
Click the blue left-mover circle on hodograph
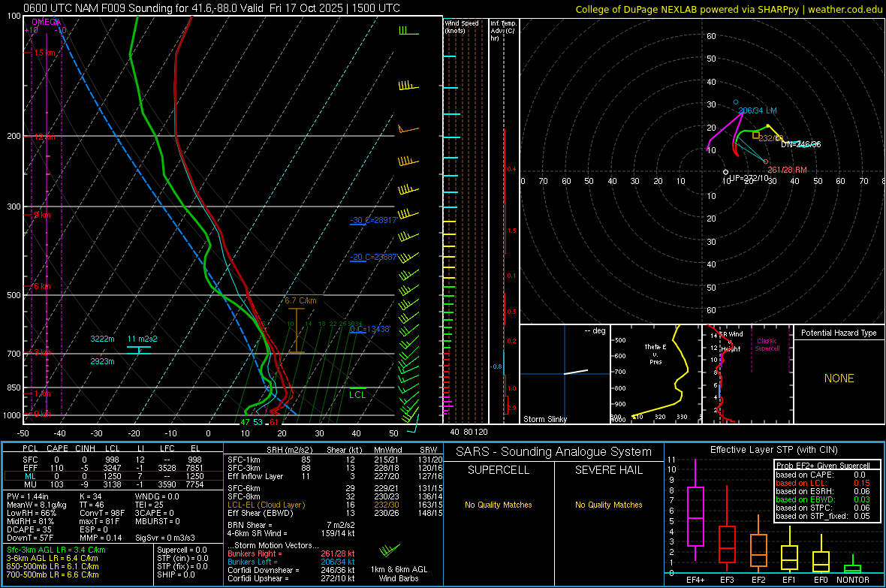(735, 102)
